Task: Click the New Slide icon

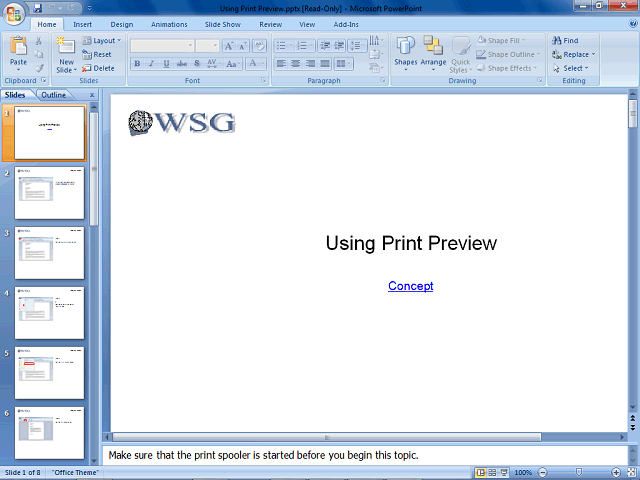Action: coord(67,46)
